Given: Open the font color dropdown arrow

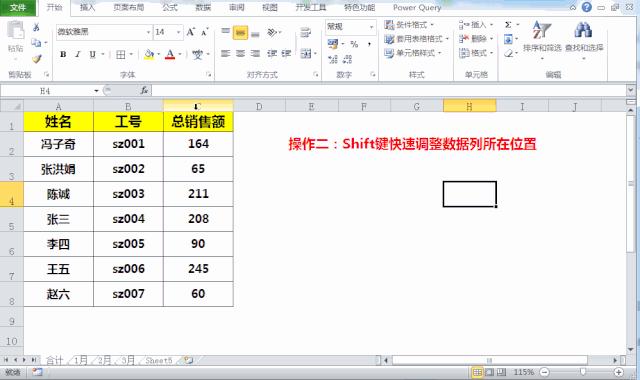Looking at the screenshot, I should (x=180, y=54).
